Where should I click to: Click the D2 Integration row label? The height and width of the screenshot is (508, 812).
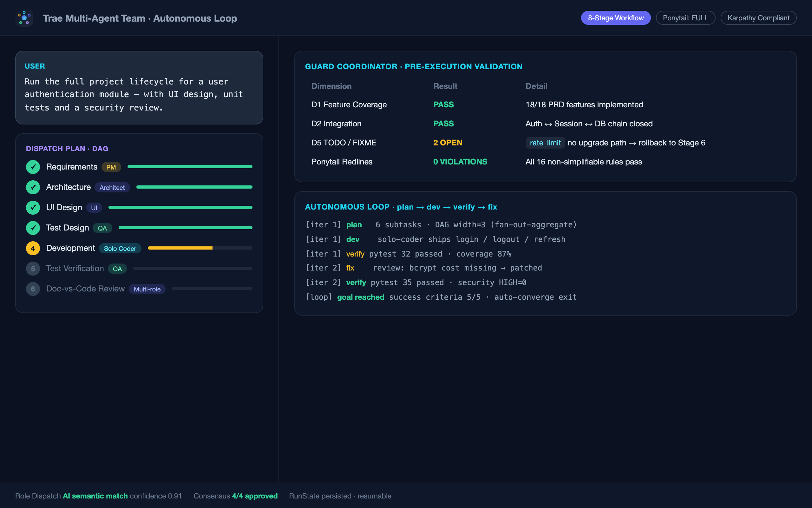tap(336, 124)
